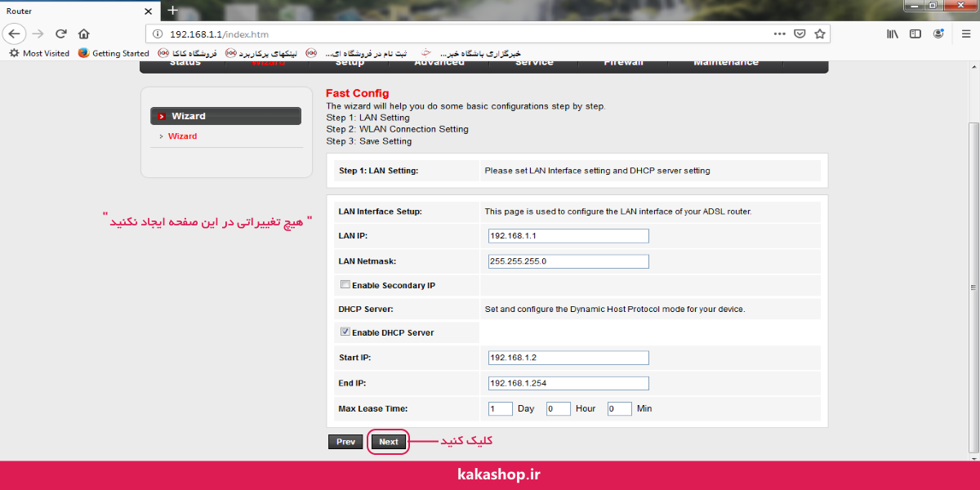Click the lease time Hour field

coord(559,408)
